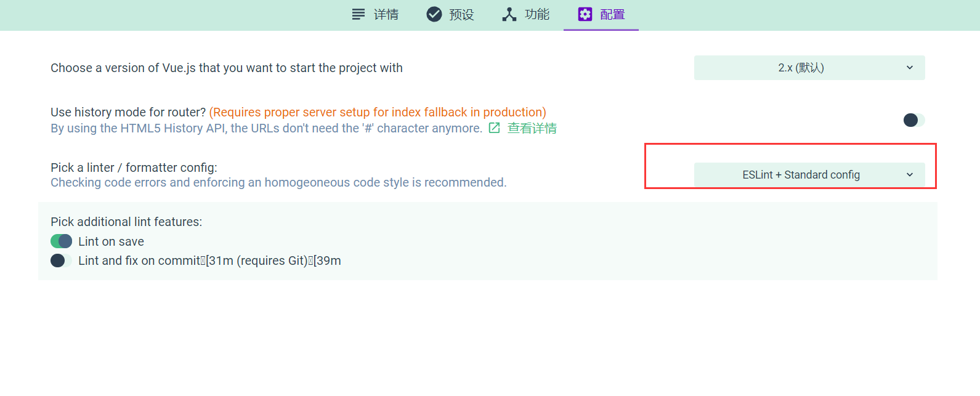Image resolution: width=980 pixels, height=396 pixels.
Task: Click the gear icon on 配置 tab
Action: [x=585, y=14]
